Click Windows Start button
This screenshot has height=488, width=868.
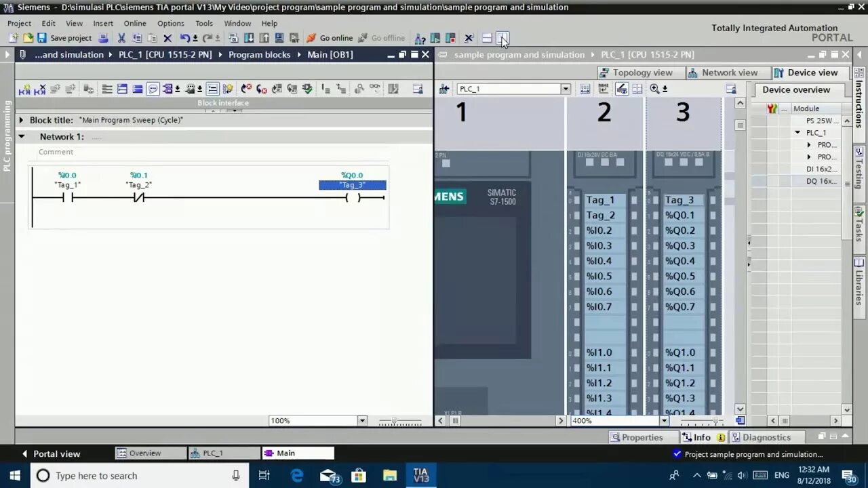coord(15,476)
